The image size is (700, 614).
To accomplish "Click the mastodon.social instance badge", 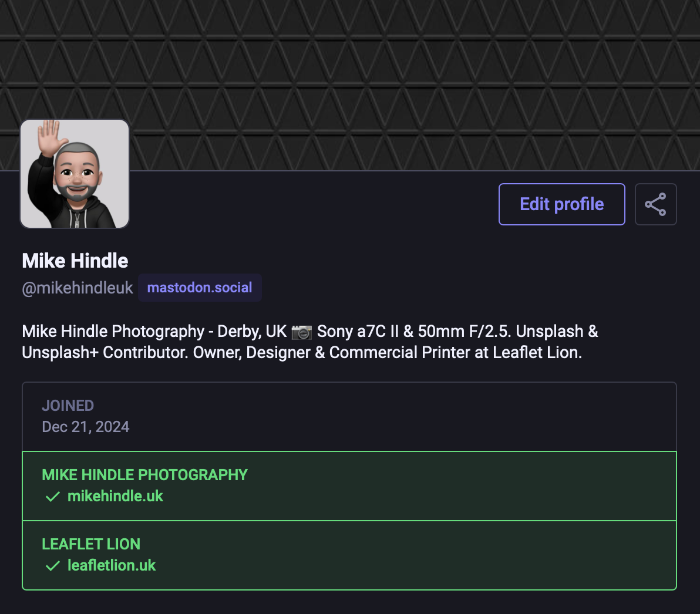I will click(x=200, y=288).
